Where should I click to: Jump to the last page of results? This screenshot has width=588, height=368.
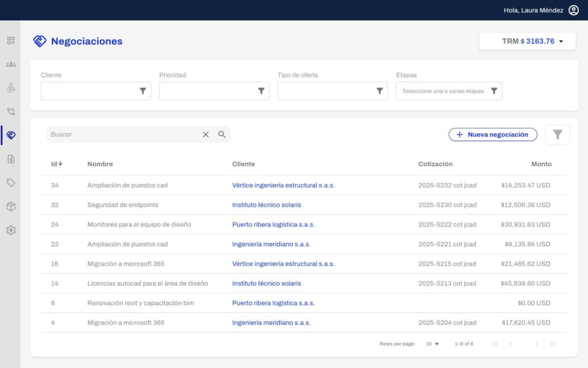coord(553,344)
